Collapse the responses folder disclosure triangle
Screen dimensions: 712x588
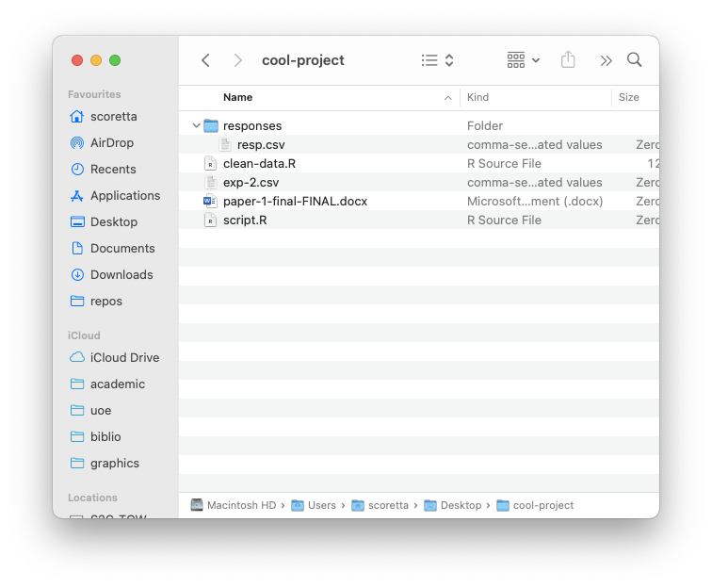[x=196, y=126]
